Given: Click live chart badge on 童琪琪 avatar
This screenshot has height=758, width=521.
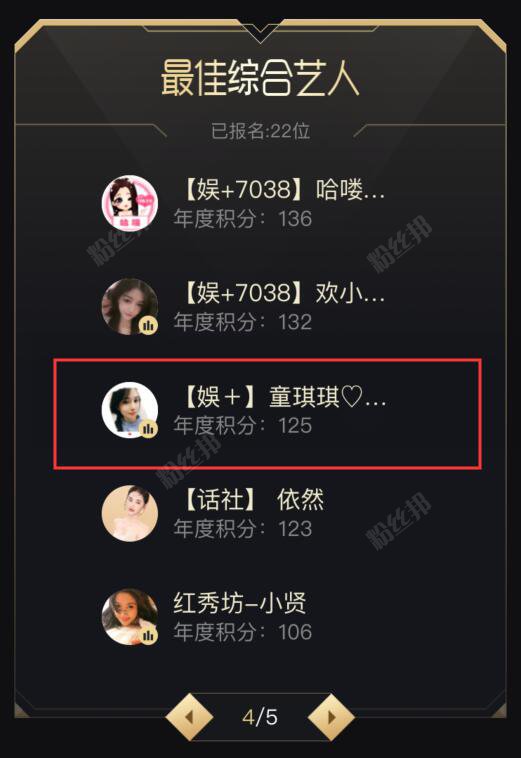Looking at the screenshot, I should pos(148,429).
